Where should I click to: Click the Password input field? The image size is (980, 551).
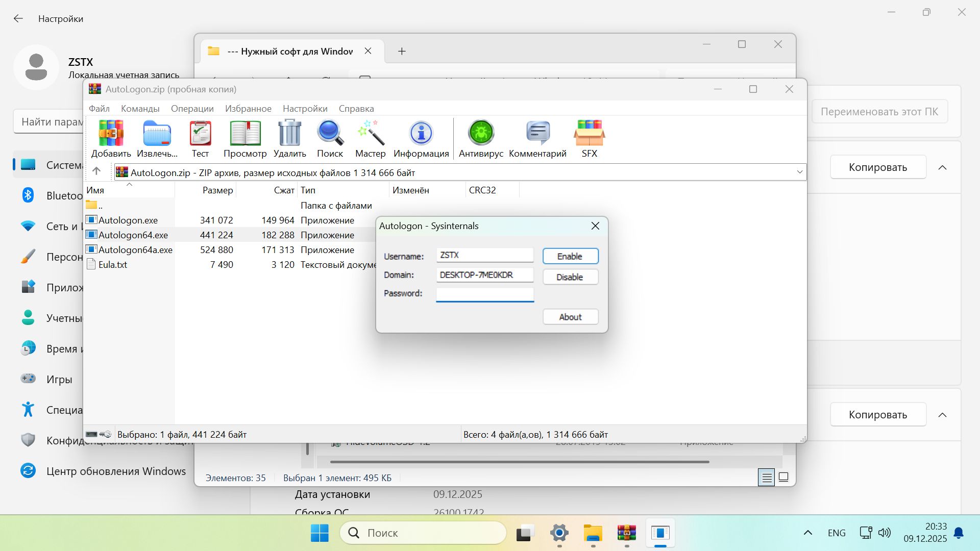(x=484, y=294)
